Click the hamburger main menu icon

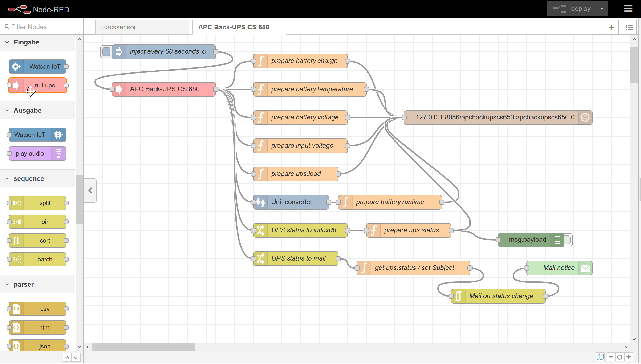[x=628, y=9]
